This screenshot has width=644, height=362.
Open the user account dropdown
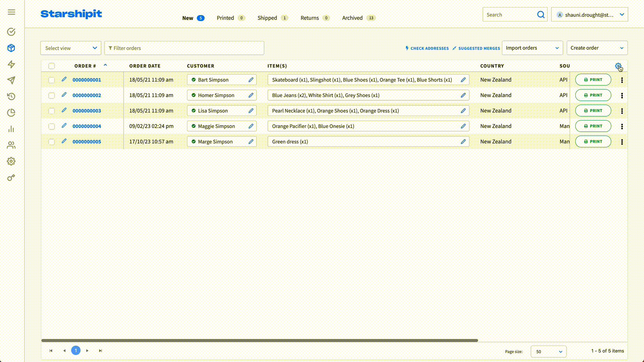tap(589, 15)
